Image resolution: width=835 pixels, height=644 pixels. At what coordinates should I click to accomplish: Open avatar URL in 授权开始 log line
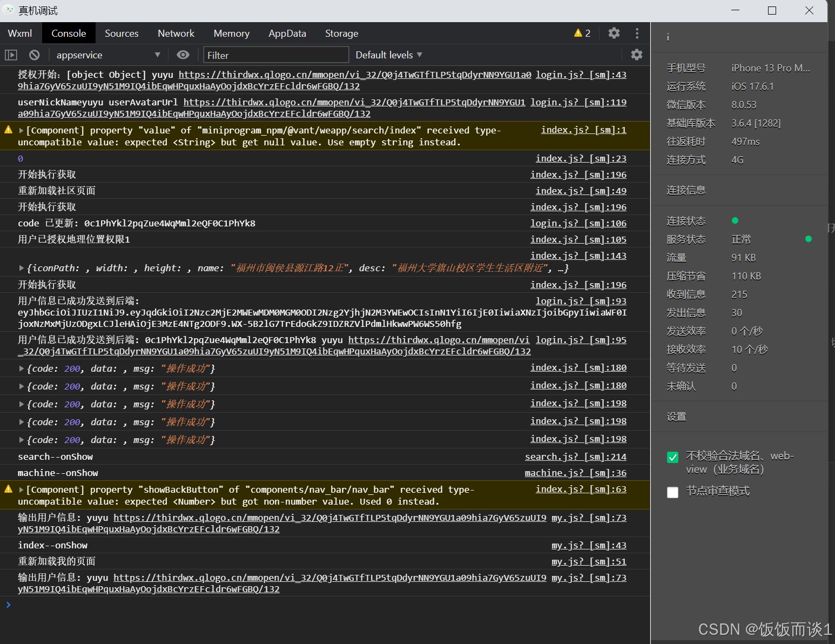tap(355, 75)
